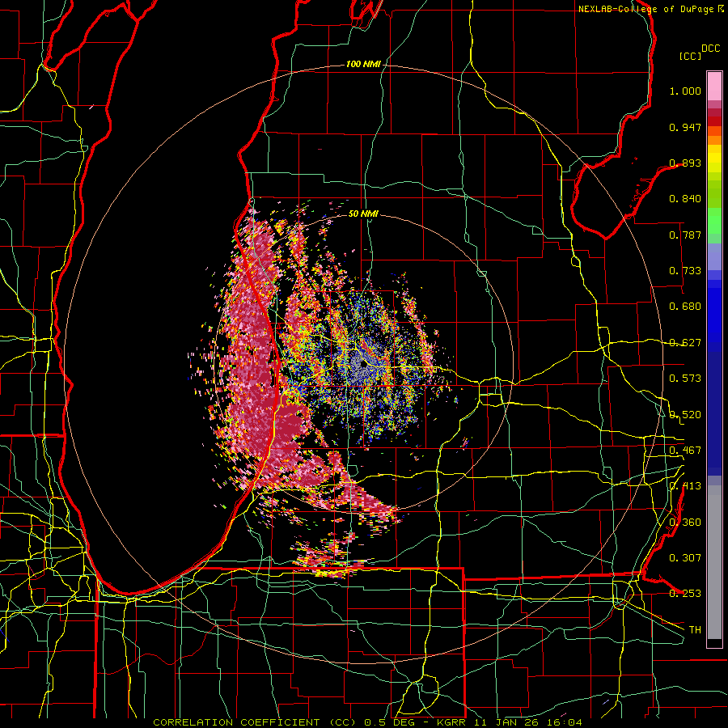728x728 pixels.
Task: Click the 0.893 scale value
Action: (x=685, y=163)
